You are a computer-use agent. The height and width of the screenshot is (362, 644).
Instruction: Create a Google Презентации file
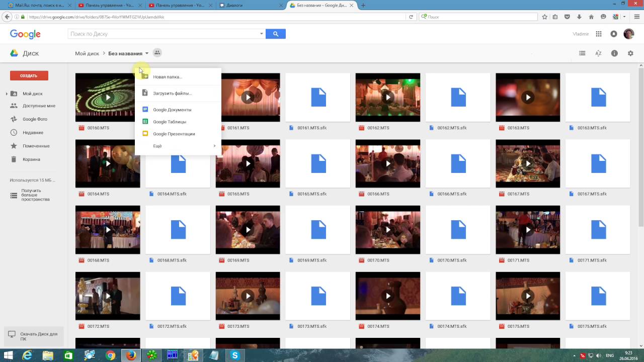pos(178,134)
